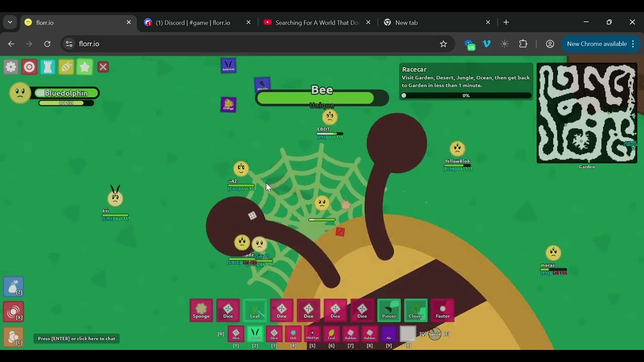Pick up the dropped Missile petal
Image resolution: width=644 pixels, height=362 pixels.
point(262,84)
